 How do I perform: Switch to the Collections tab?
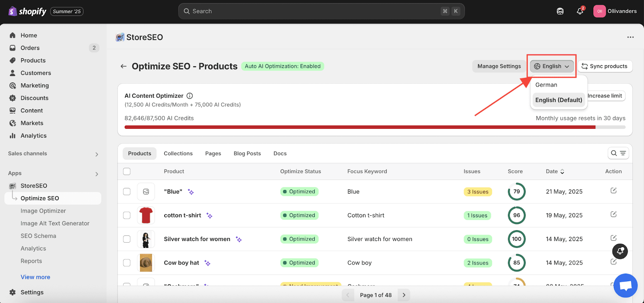[178, 153]
